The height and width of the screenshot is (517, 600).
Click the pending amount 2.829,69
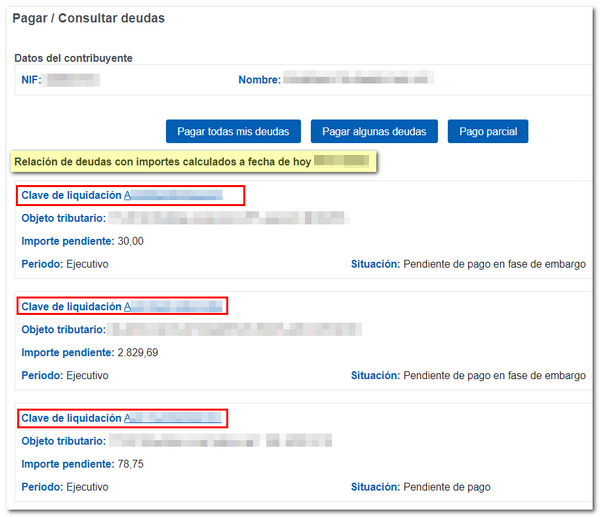click(138, 352)
